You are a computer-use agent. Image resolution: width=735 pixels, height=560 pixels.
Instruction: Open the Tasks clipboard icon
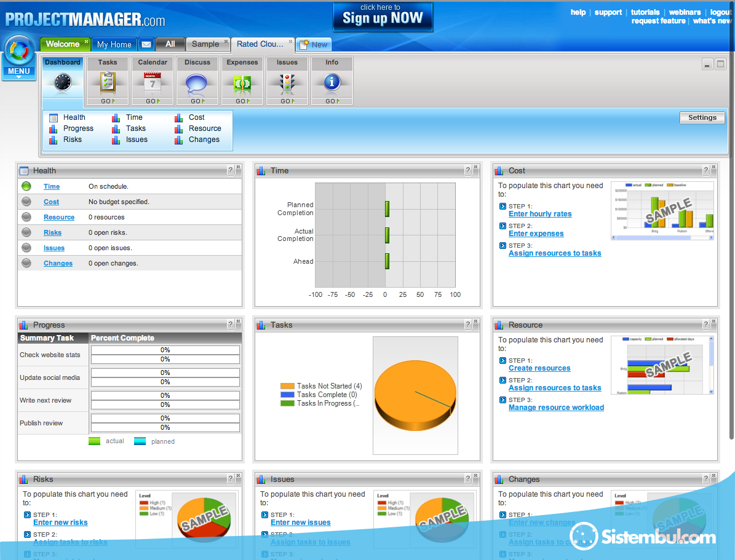tap(108, 82)
